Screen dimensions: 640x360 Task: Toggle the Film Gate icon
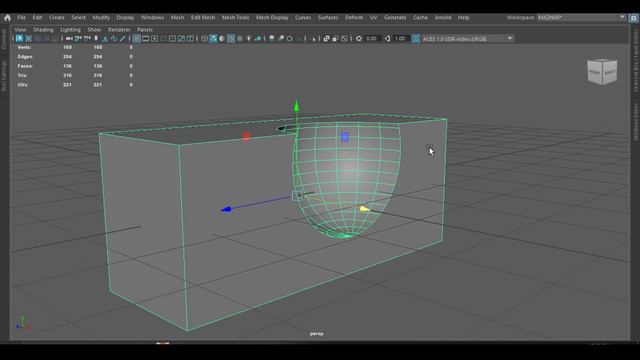pos(146,38)
